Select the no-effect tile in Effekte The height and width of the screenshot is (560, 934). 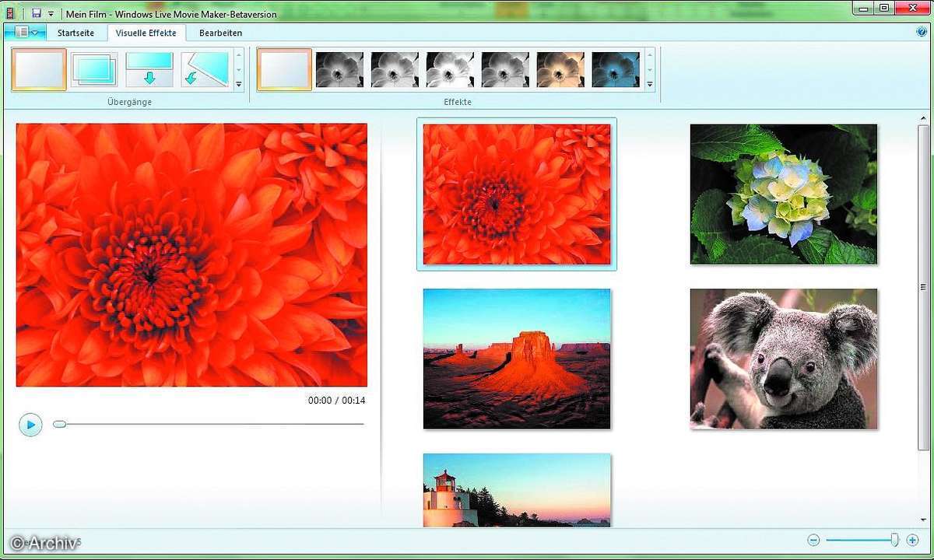coord(284,70)
